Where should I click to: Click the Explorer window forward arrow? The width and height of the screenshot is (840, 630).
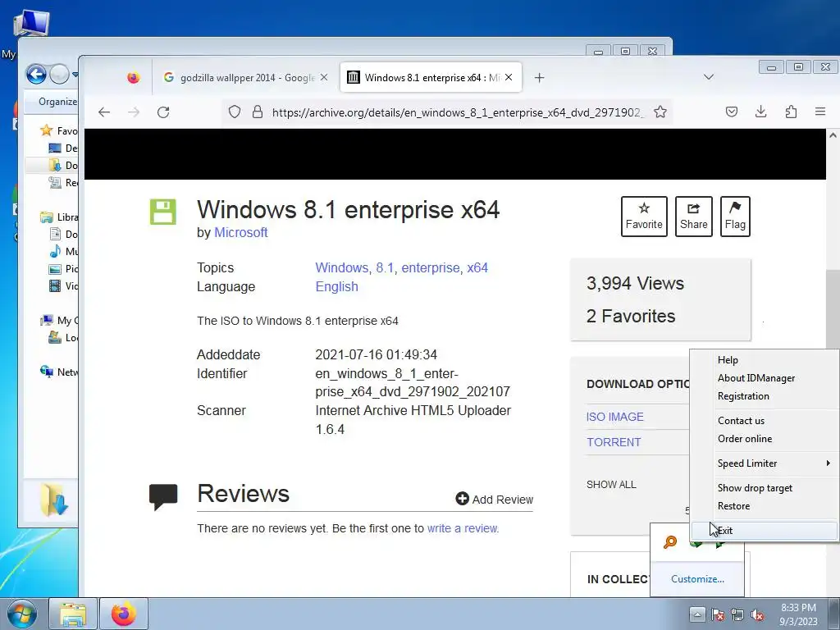tap(59, 74)
